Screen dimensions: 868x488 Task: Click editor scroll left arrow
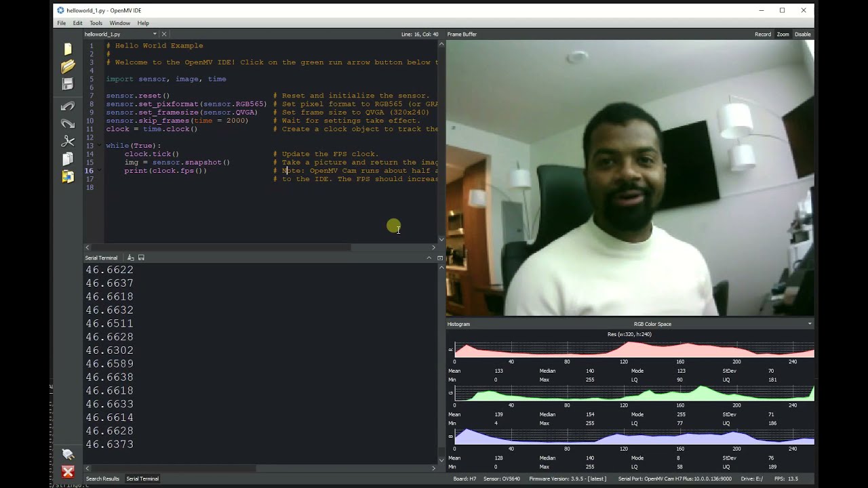(87, 247)
